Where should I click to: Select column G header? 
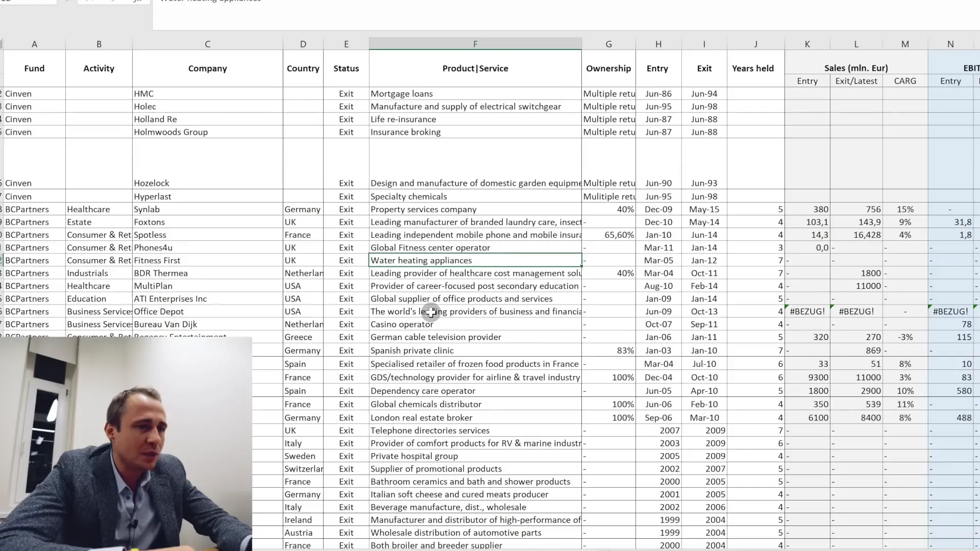click(x=608, y=44)
